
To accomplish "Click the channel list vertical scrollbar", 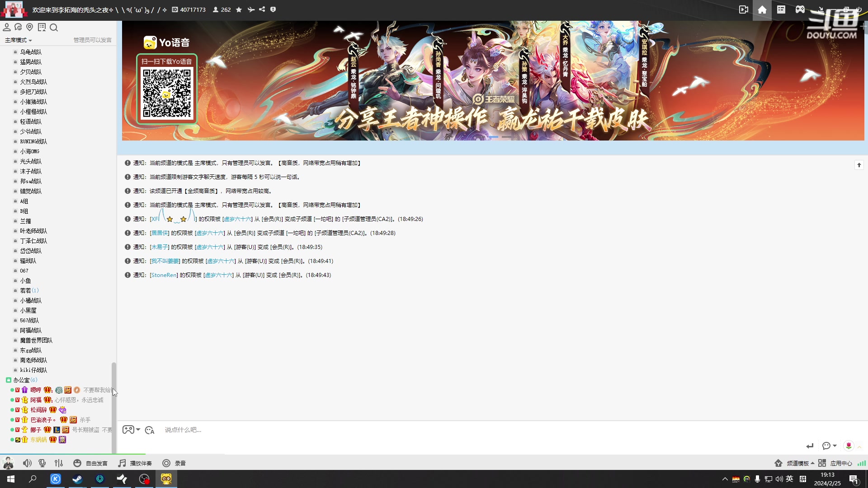I will [114, 407].
